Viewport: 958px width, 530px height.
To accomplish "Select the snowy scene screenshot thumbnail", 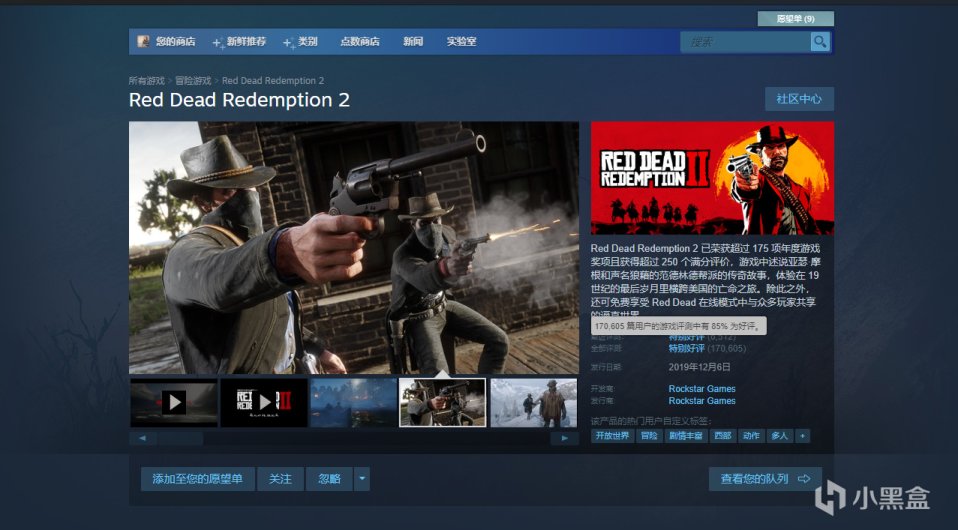I will [533, 402].
